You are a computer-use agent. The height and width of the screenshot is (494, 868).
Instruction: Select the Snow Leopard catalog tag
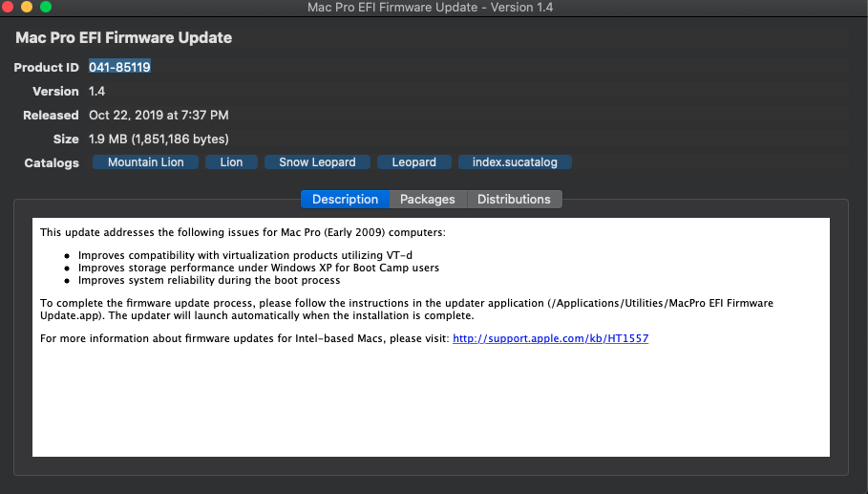click(317, 162)
